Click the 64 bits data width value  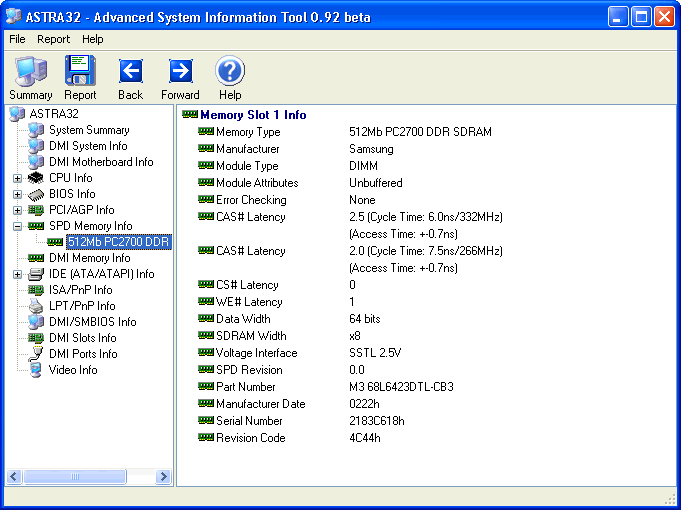365,319
